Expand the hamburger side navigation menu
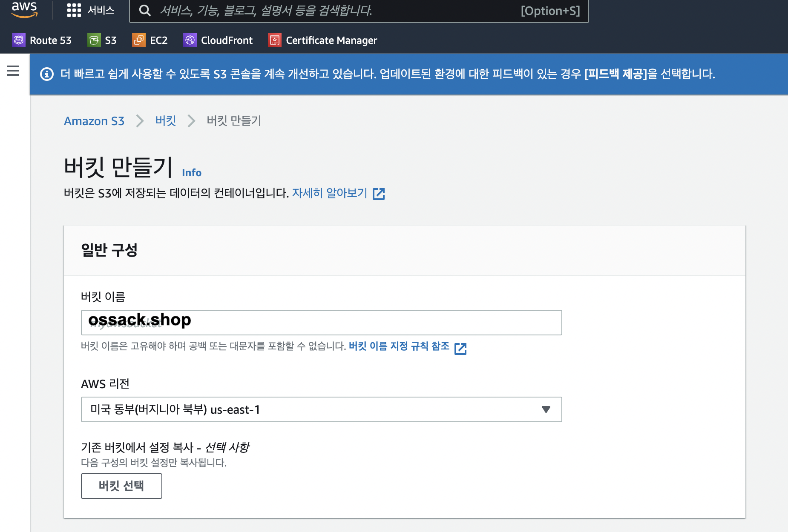 [13, 71]
